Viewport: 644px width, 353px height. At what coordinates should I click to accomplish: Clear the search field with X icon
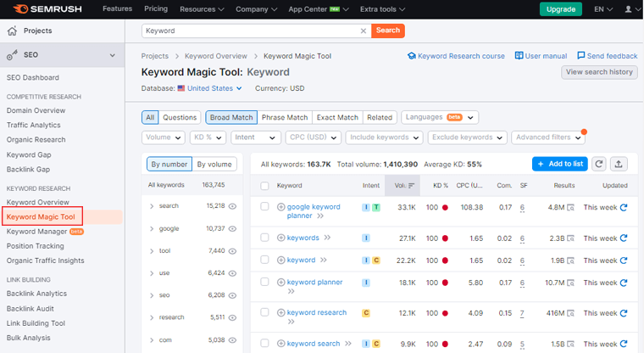coord(363,31)
